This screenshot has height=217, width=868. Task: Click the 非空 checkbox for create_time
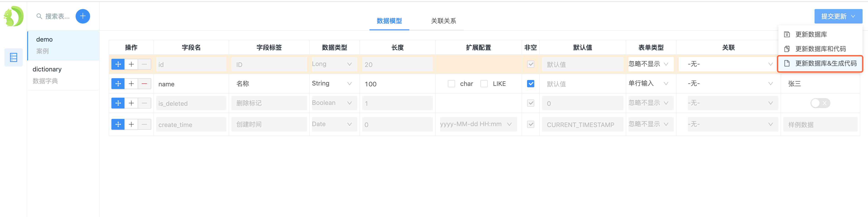coord(531,125)
